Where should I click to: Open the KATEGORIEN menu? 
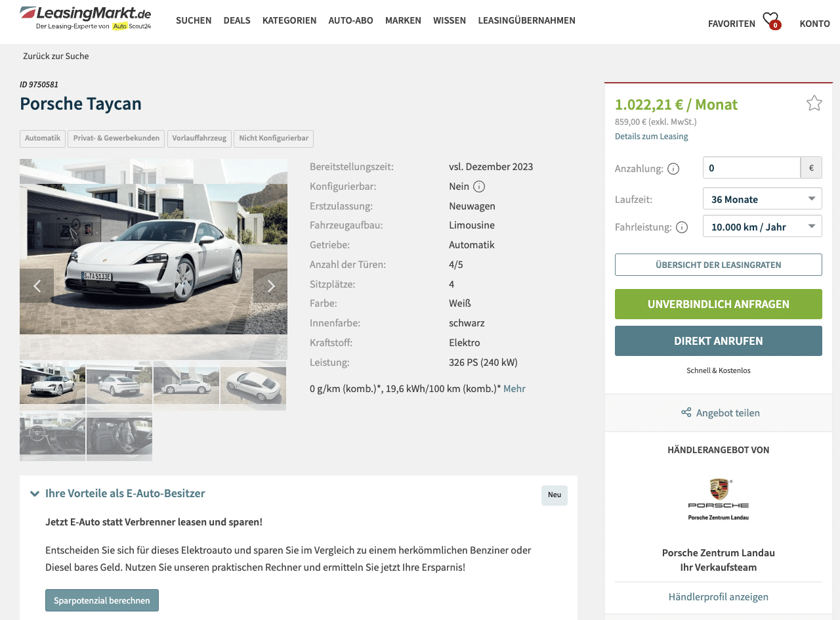(289, 20)
